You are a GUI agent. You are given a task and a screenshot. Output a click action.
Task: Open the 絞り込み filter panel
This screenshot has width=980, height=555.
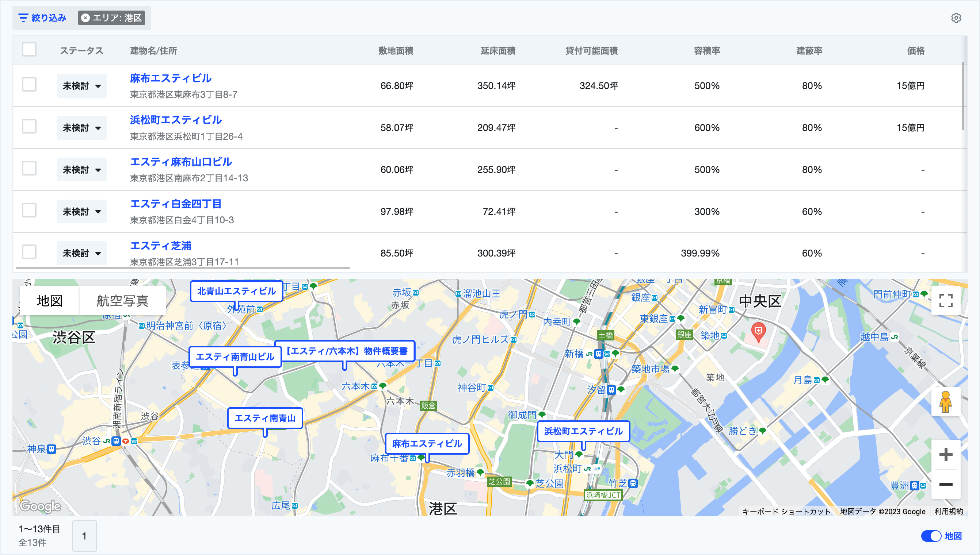pos(42,18)
